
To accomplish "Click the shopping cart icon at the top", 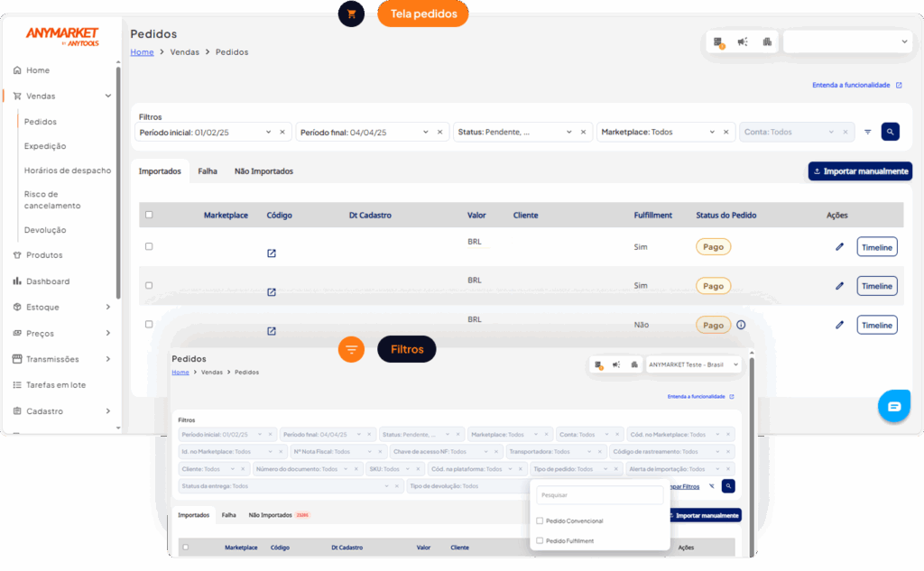I will pyautogui.click(x=351, y=14).
